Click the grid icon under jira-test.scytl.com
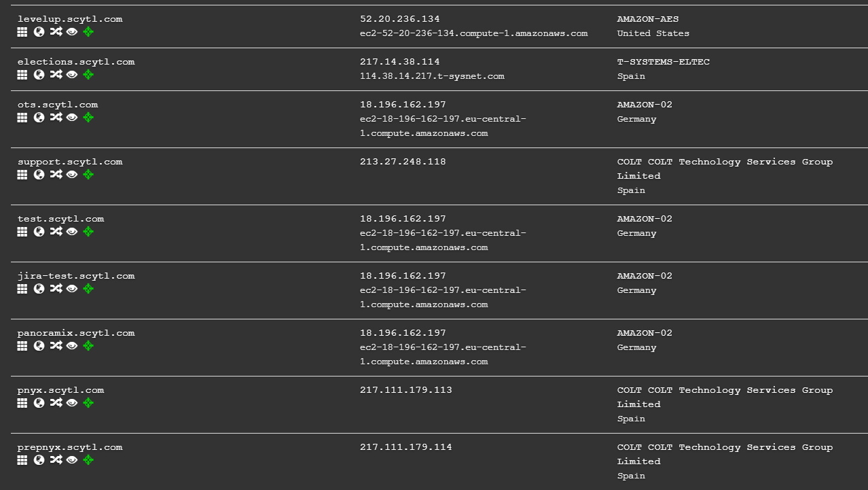This screenshot has height=490, width=868. (22, 289)
